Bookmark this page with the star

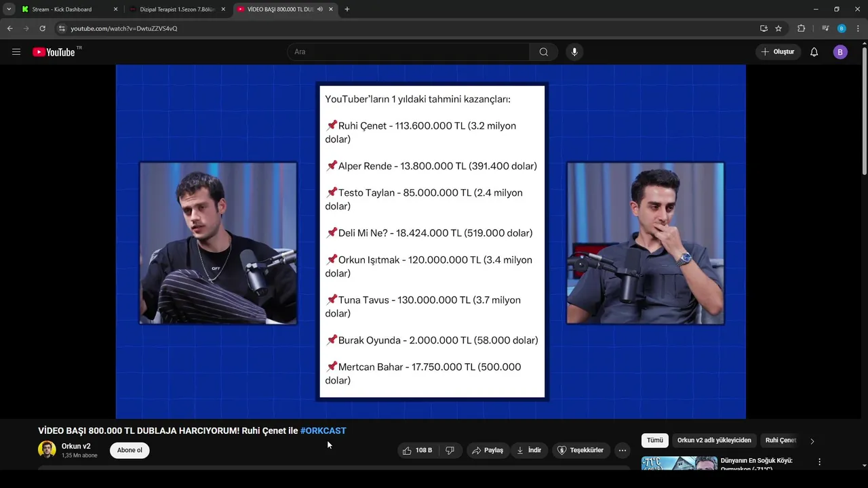[778, 28]
